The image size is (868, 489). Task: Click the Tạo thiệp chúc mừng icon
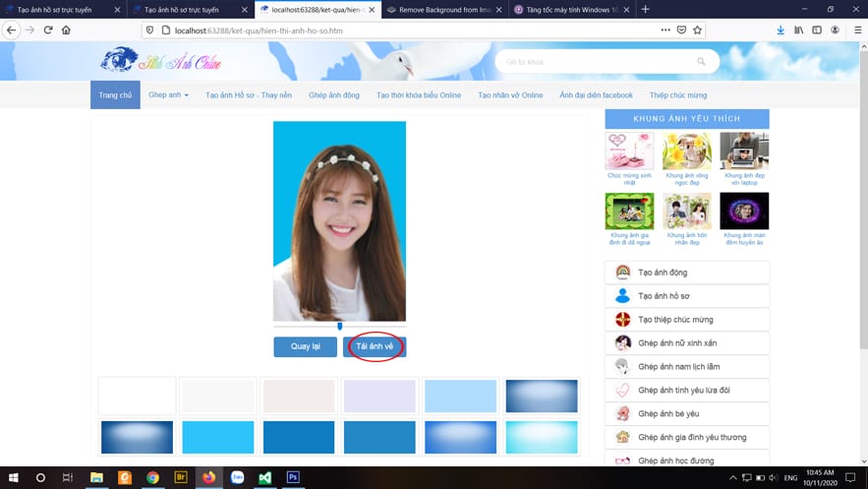623,320
